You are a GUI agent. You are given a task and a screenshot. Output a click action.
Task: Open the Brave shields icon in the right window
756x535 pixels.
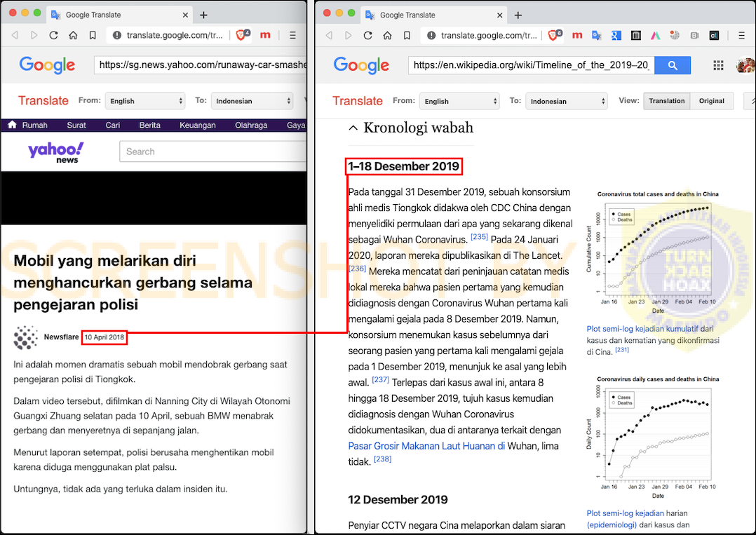click(555, 34)
